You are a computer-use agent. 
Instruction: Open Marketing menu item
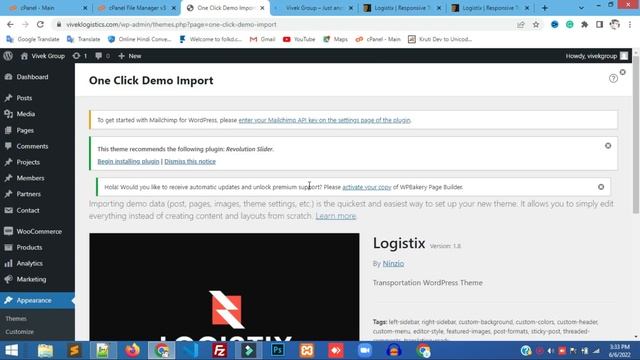[31, 279]
